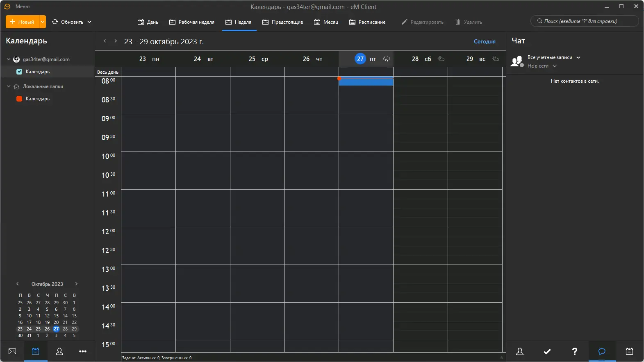Select day 15 in the mini calendar
Viewport: 644px width, 362px height.
tap(74, 316)
